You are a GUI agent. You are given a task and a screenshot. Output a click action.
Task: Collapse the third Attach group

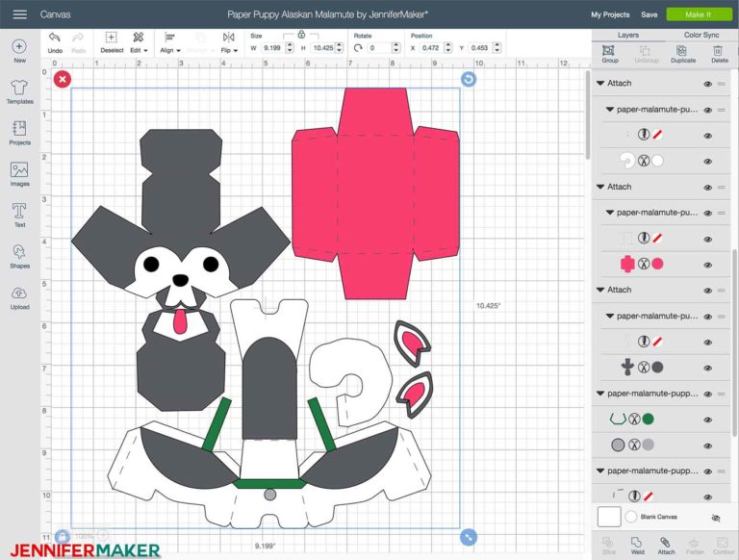(x=600, y=290)
